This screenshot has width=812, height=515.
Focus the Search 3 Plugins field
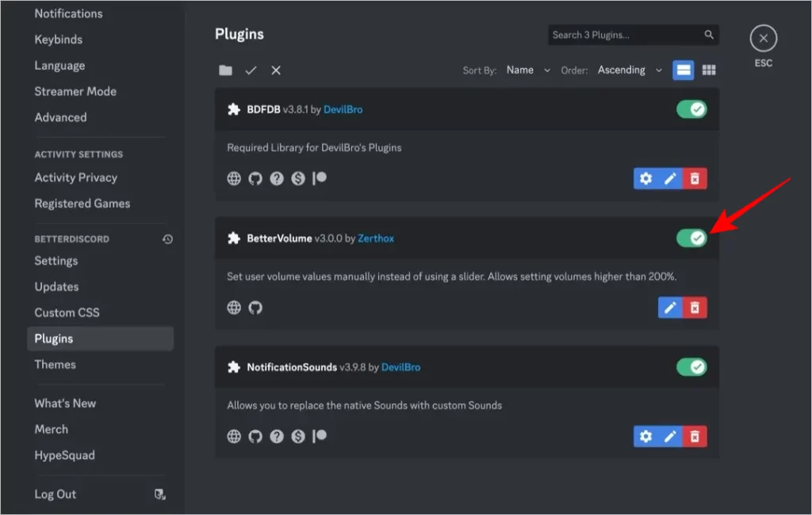tap(633, 35)
